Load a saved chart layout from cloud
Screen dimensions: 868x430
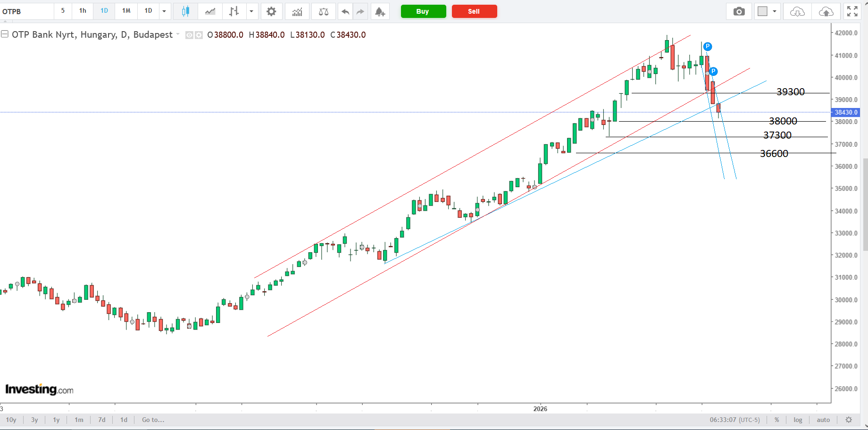point(797,11)
